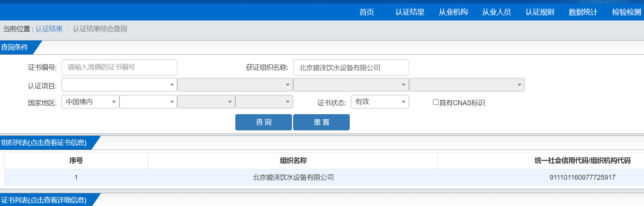Click the 证书列表 section heading
The width and height of the screenshot is (644, 206).
tap(44, 200)
